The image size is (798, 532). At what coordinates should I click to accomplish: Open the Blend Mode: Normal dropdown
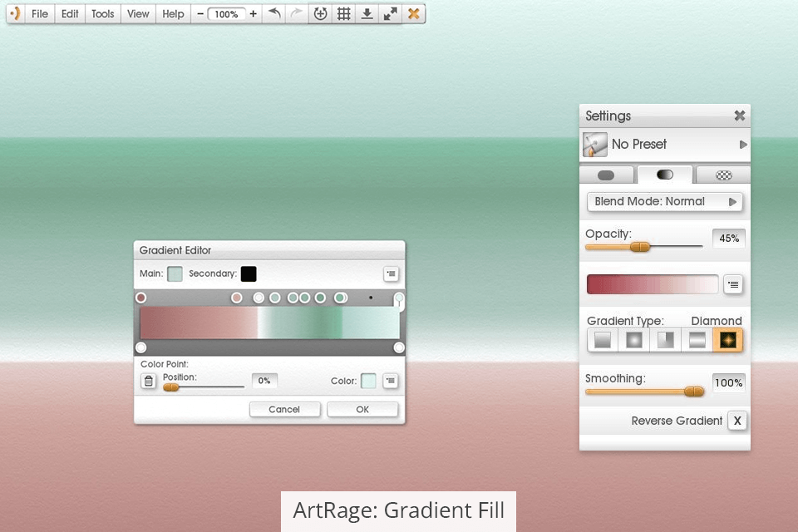click(x=665, y=202)
